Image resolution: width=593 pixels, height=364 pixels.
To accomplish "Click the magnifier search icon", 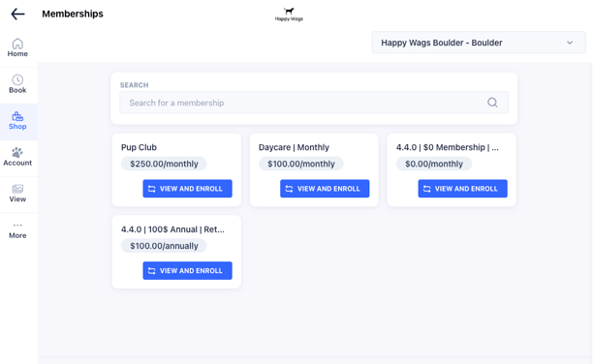I will 492,103.
